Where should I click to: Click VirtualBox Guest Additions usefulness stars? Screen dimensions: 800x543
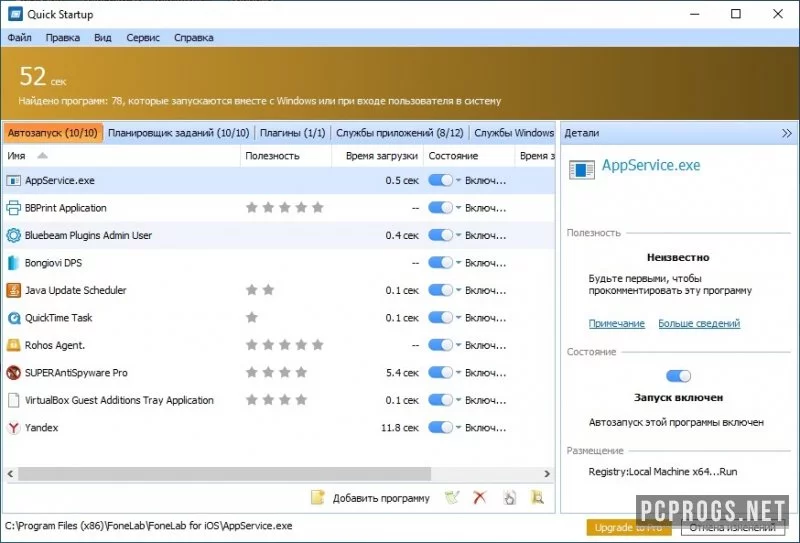coord(277,400)
